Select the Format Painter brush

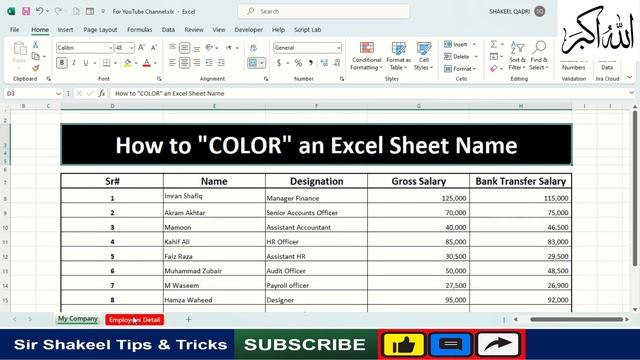[36, 68]
